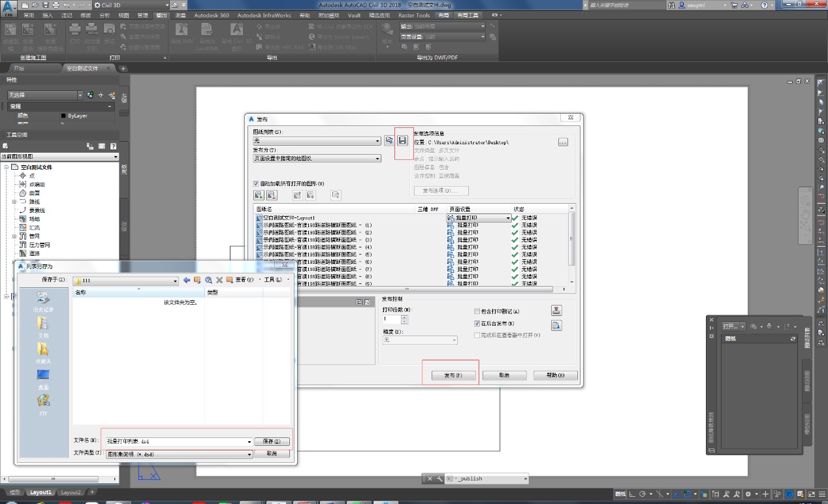The height and width of the screenshot is (504, 828).
Task: Select the 插入 ribbon tab
Action: pos(48,15)
